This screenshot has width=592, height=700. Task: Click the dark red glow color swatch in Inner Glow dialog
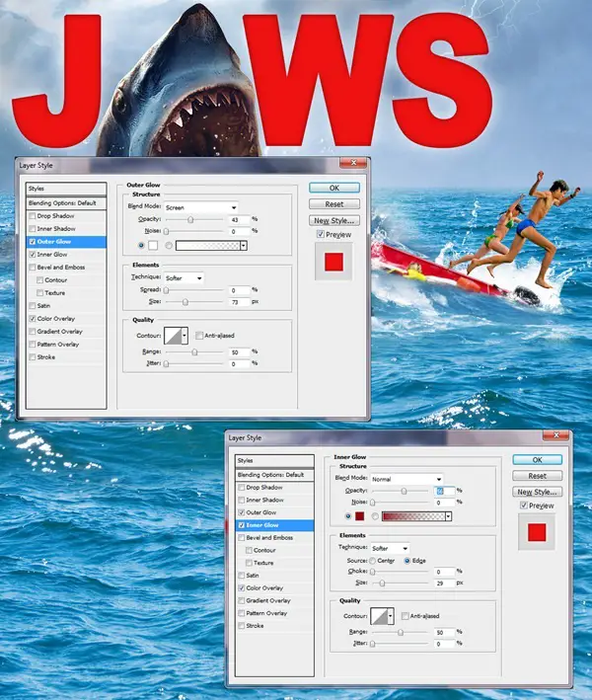[361, 515]
